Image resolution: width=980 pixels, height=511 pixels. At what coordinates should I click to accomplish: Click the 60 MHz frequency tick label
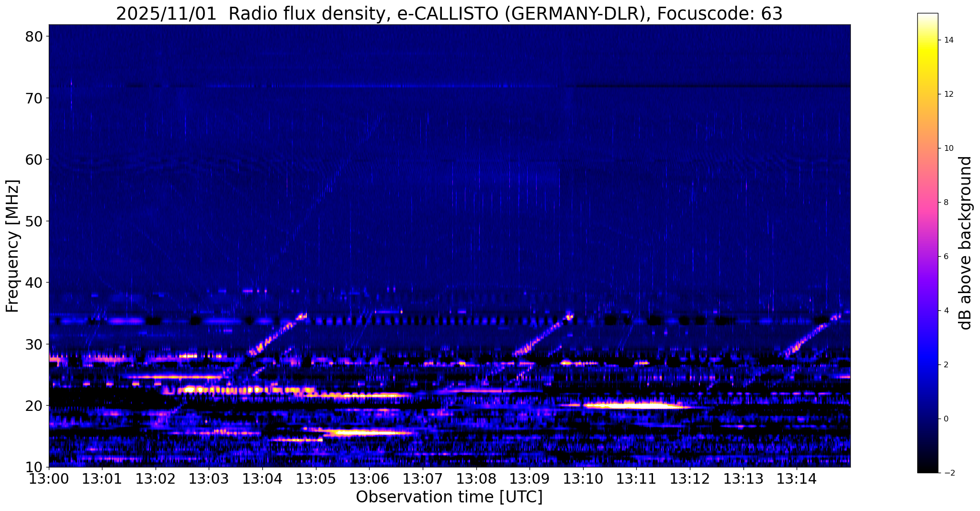35,159
